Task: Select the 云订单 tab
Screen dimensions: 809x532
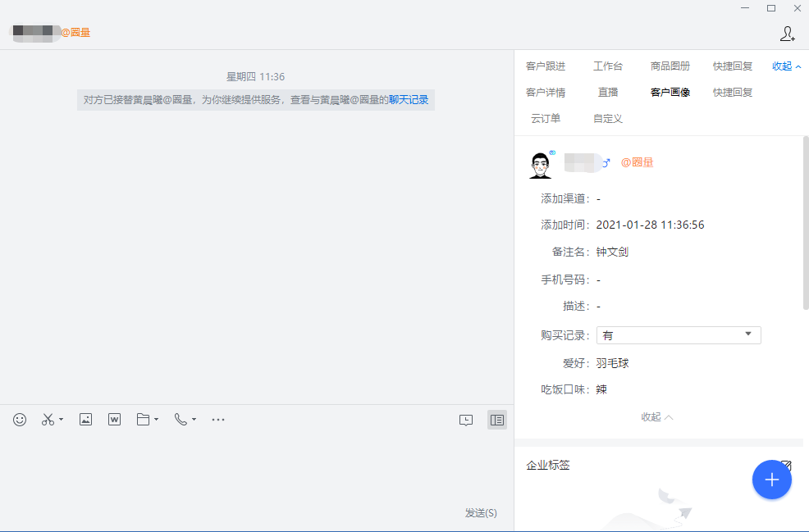Action: coord(546,119)
